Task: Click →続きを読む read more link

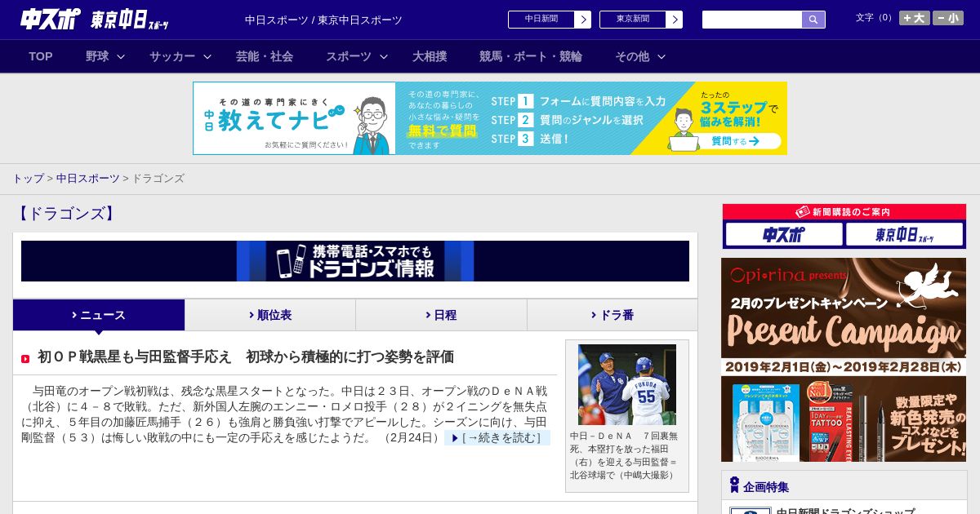Action: (497, 438)
